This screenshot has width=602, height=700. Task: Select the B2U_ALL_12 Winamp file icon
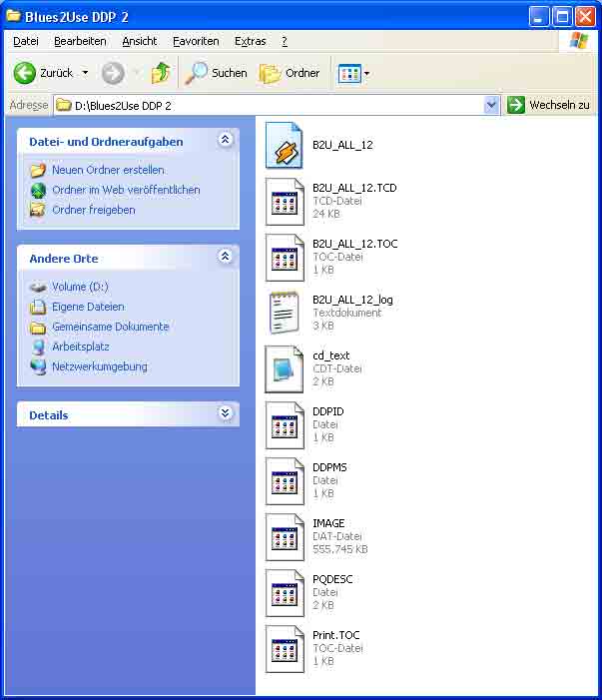pos(285,145)
